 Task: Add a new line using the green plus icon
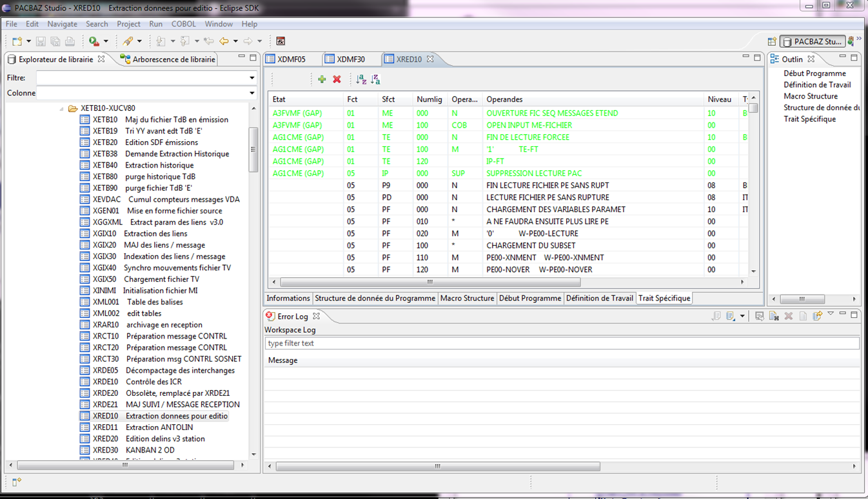(x=322, y=79)
